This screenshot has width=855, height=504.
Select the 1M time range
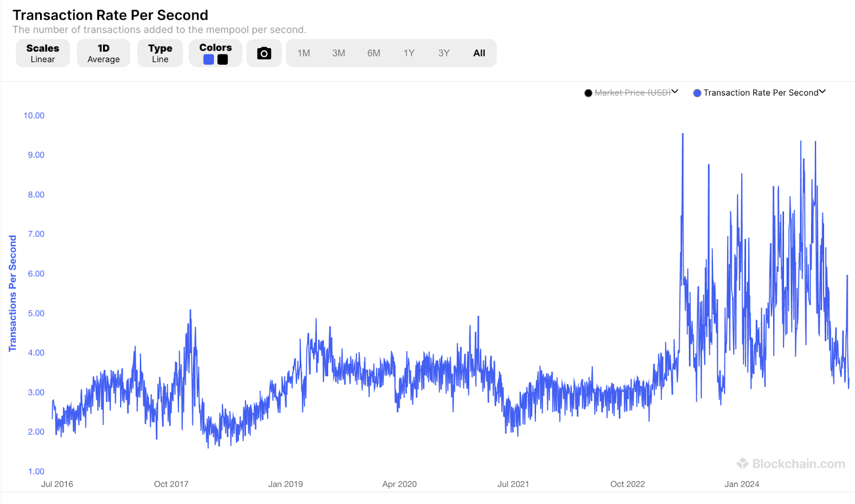[x=304, y=53]
